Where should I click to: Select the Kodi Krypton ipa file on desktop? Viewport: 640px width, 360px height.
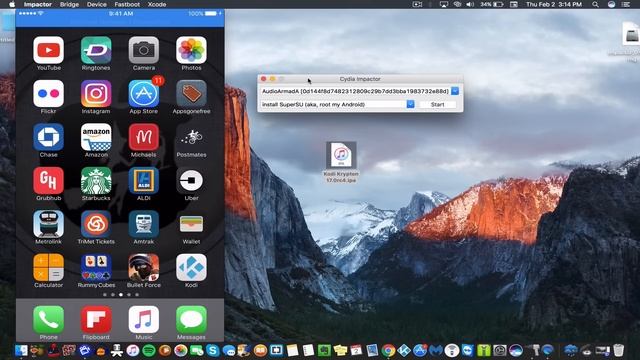tap(341, 162)
